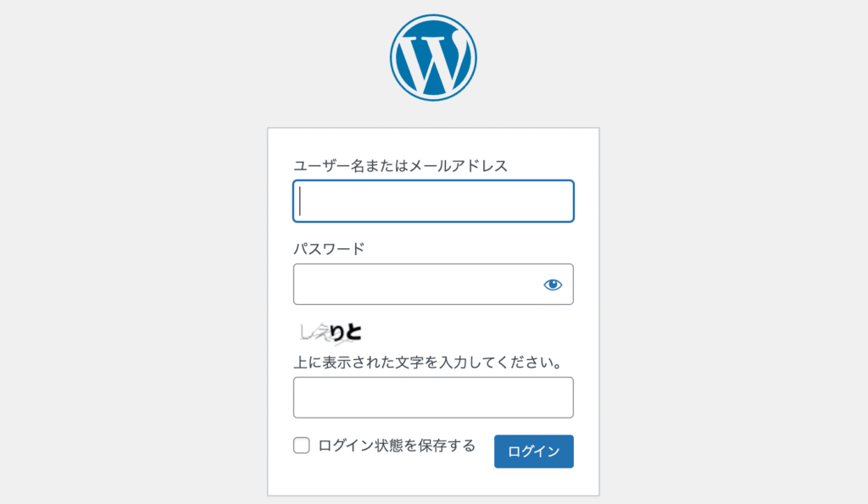Screen dimensions: 868x504
Task: Click the ログイン状態を保存する label text
Action: pos(397,446)
